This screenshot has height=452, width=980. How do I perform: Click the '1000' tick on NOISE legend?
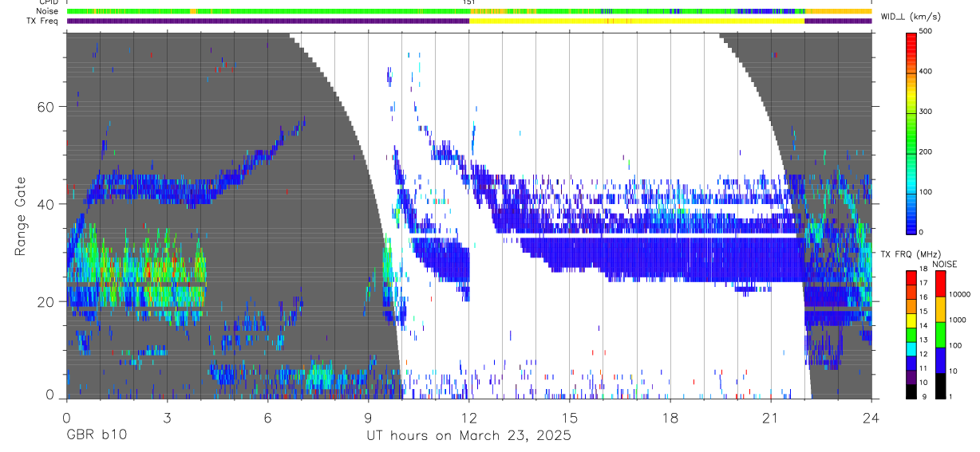(x=958, y=320)
